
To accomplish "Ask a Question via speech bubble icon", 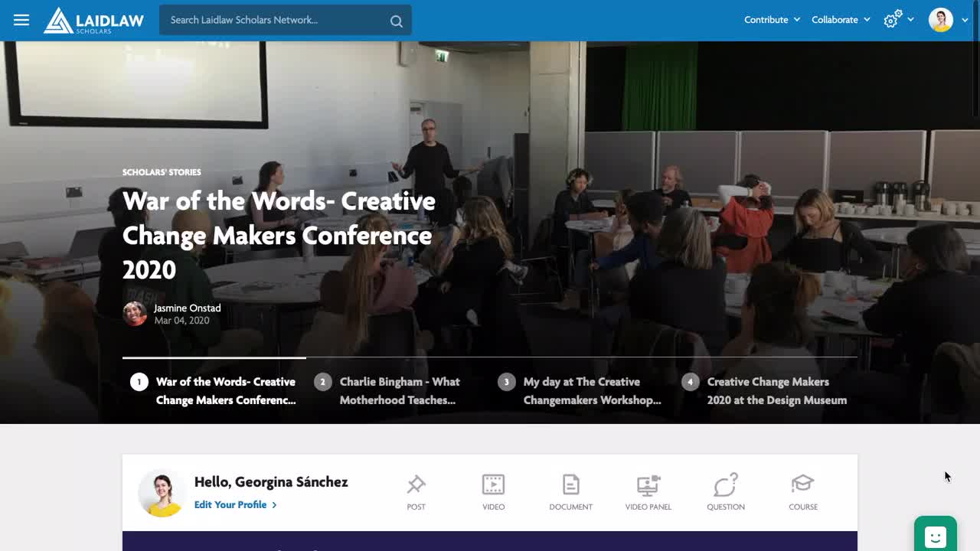I will point(725,492).
